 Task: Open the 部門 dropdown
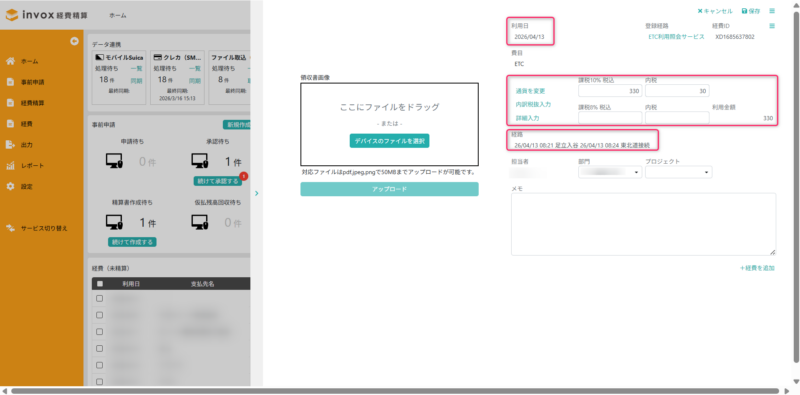[610, 172]
